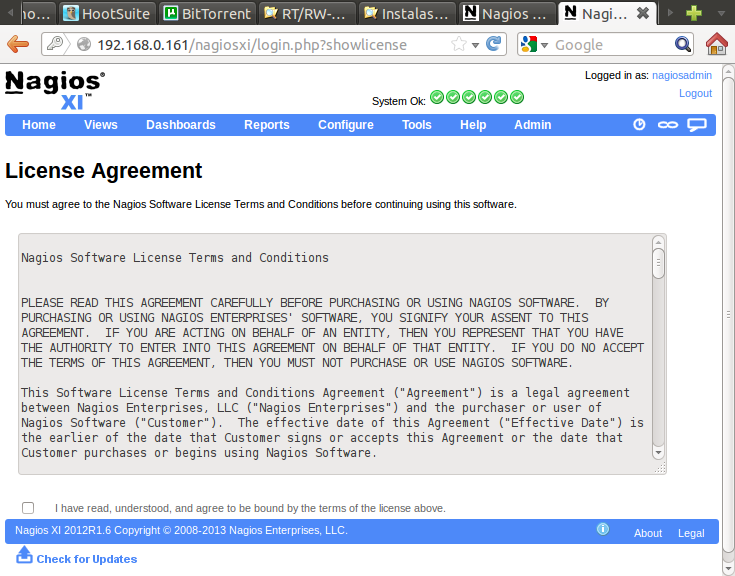
Task: Switch to the Instalas tab
Action: [x=407, y=13]
